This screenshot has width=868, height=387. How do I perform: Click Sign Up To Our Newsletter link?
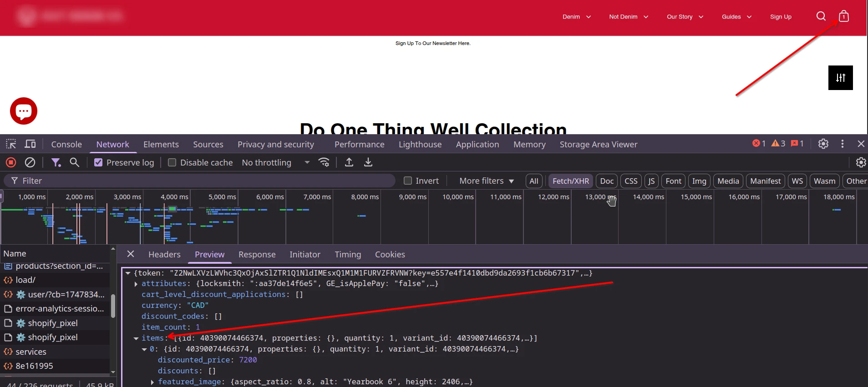tap(433, 43)
